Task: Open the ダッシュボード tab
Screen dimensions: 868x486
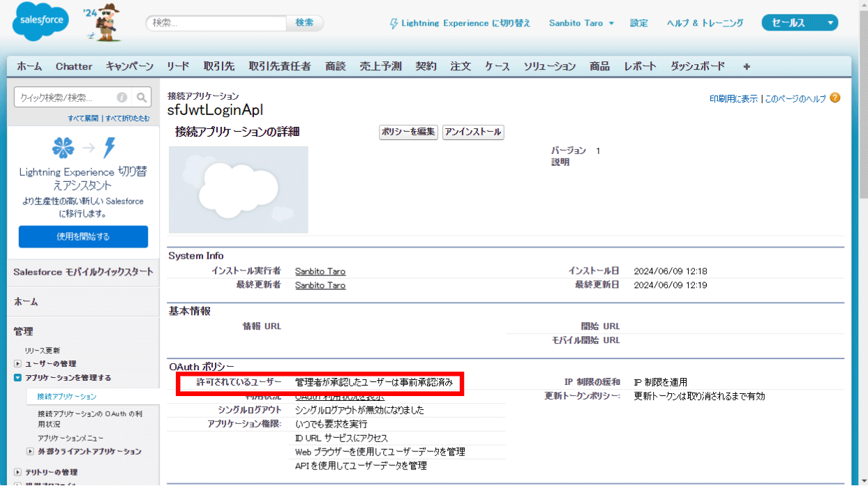Action: (x=698, y=66)
